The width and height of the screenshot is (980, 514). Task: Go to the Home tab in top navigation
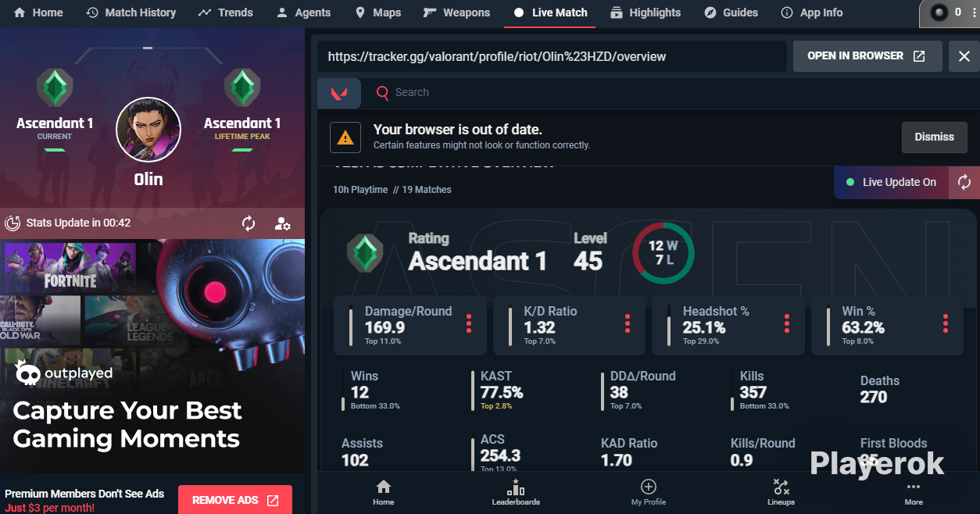[38, 12]
